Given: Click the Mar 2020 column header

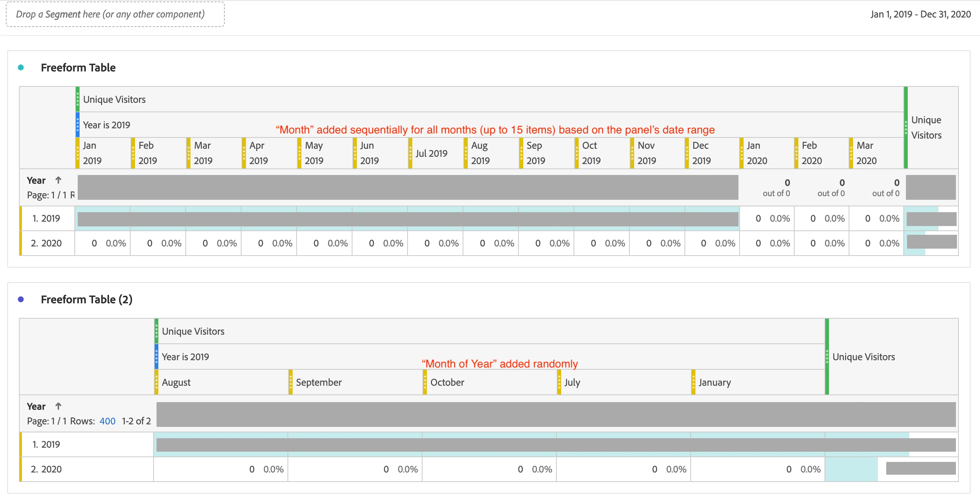Looking at the screenshot, I should point(866,153).
